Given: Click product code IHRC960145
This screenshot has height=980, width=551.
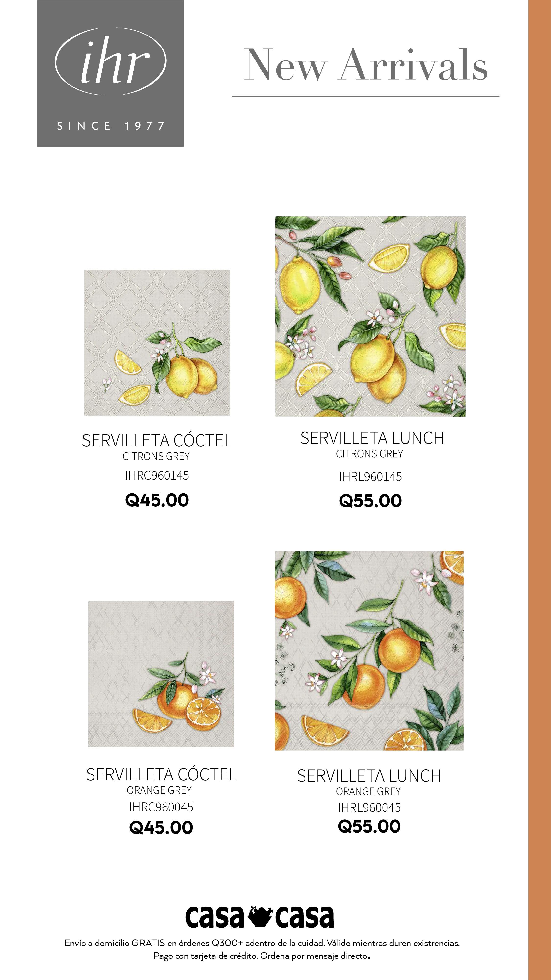Looking at the screenshot, I should pos(157,475).
